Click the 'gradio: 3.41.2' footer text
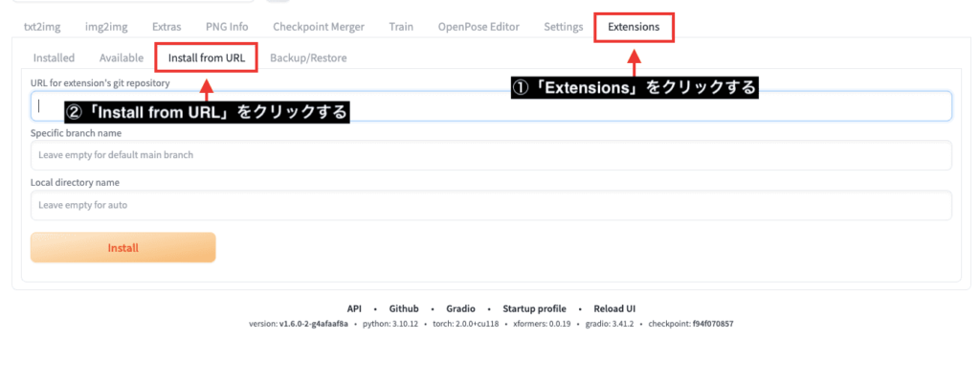This screenshot has height=386, width=980. click(x=610, y=324)
